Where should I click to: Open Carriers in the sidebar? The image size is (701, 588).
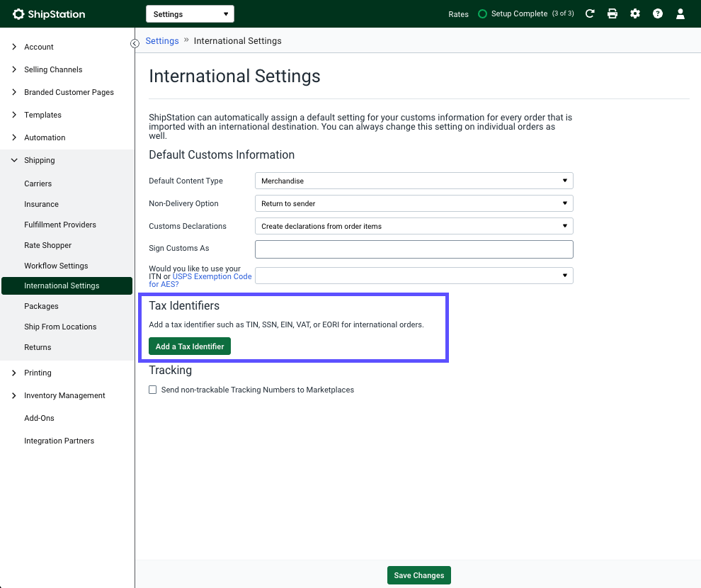[38, 183]
